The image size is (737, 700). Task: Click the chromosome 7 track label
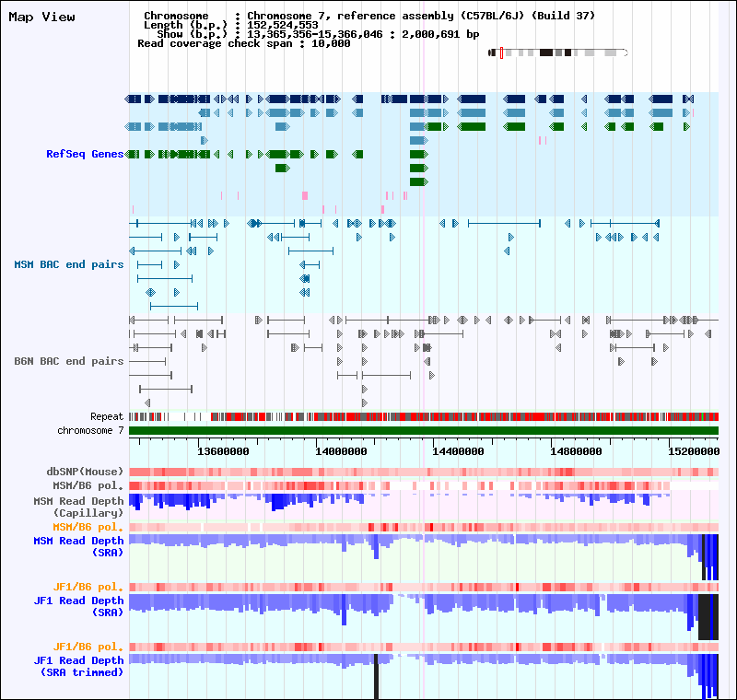tap(90, 430)
